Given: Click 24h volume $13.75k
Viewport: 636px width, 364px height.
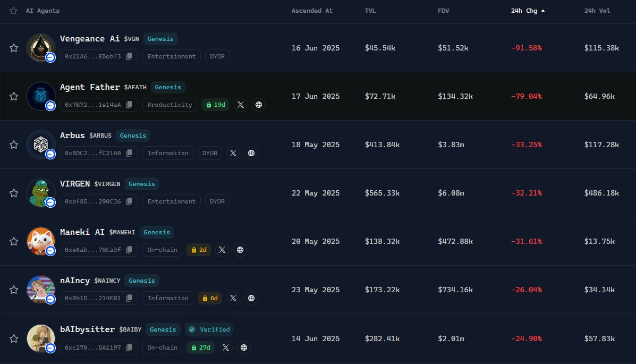Looking at the screenshot, I should tap(599, 241).
